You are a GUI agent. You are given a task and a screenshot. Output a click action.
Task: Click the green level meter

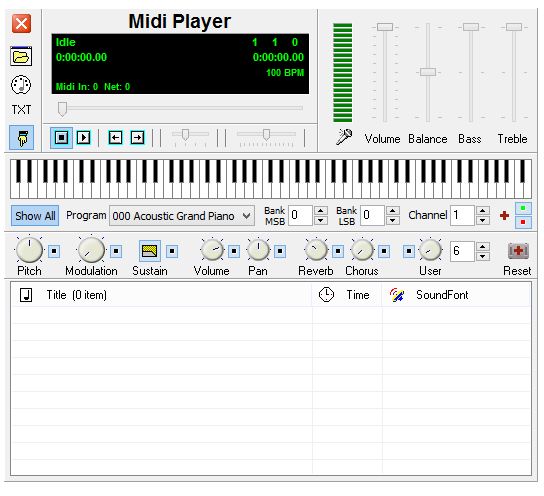coord(342,72)
